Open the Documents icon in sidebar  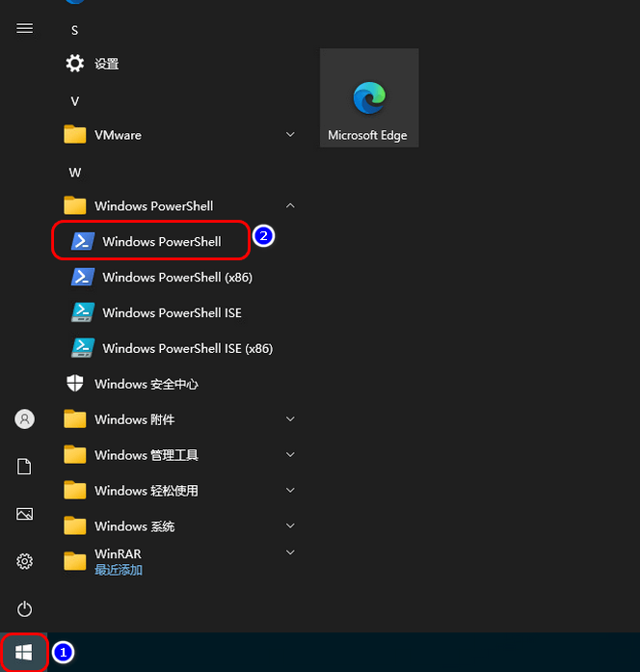(x=25, y=467)
